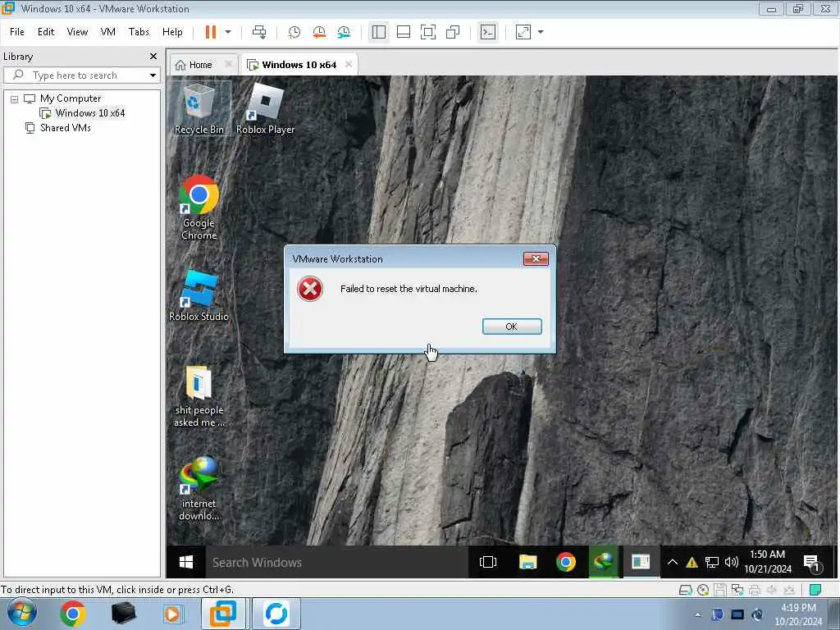The width and height of the screenshot is (840, 630).
Task: Open the File menu
Action: pos(16,32)
